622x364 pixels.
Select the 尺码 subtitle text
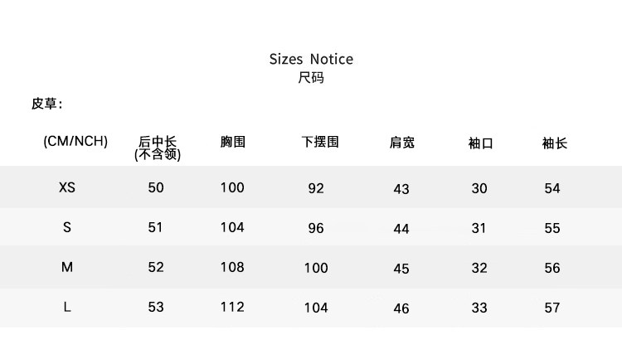click(311, 78)
